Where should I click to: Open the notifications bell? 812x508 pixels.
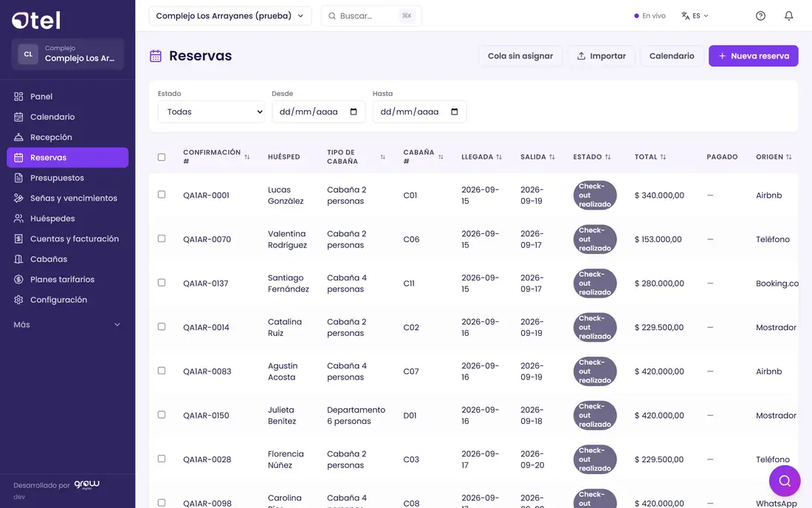pyautogui.click(x=788, y=16)
